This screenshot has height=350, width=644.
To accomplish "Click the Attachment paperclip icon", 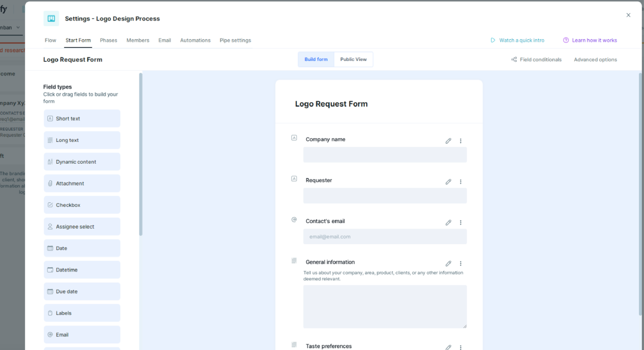I will [x=50, y=183].
